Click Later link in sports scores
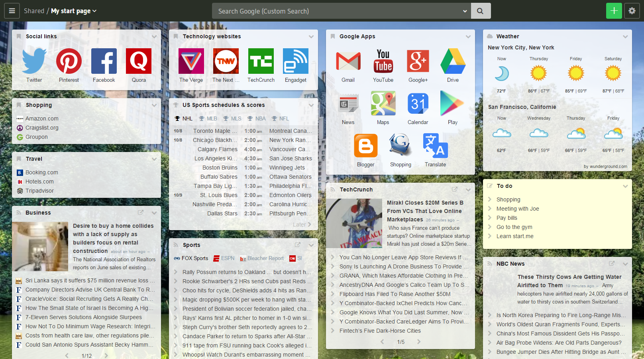This screenshot has width=644, height=359. [302, 225]
